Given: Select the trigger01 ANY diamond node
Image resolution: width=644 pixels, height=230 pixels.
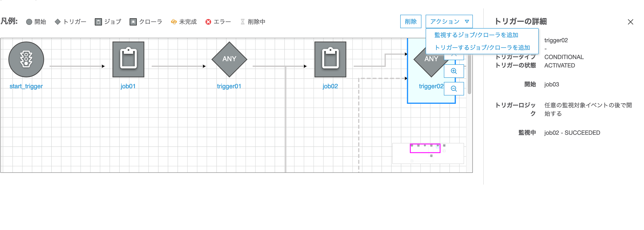Looking at the screenshot, I should pyautogui.click(x=229, y=59).
